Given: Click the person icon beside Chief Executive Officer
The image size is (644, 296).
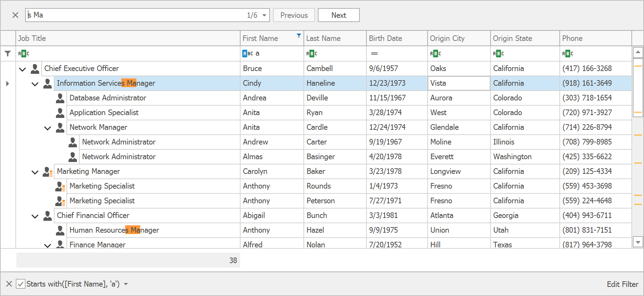Looking at the screenshot, I should click(x=35, y=69).
